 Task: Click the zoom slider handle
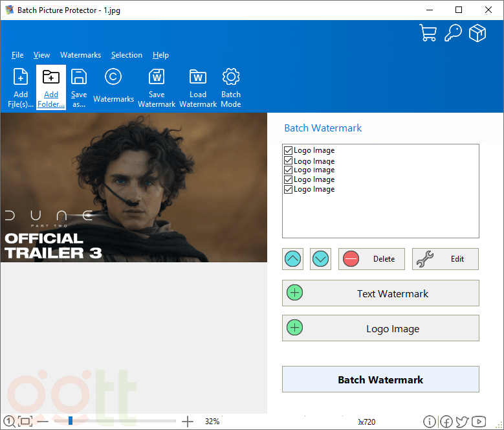coord(70,421)
